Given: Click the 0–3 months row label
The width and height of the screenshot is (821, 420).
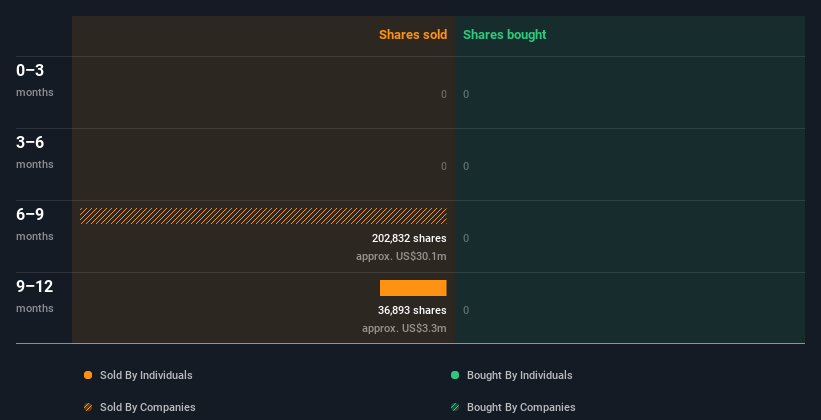Looking at the screenshot, I should click(35, 80).
